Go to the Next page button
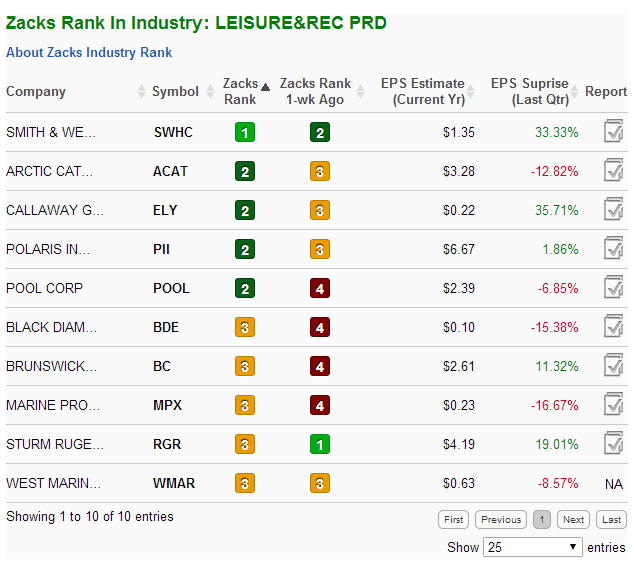634x568 pixels. click(x=573, y=520)
